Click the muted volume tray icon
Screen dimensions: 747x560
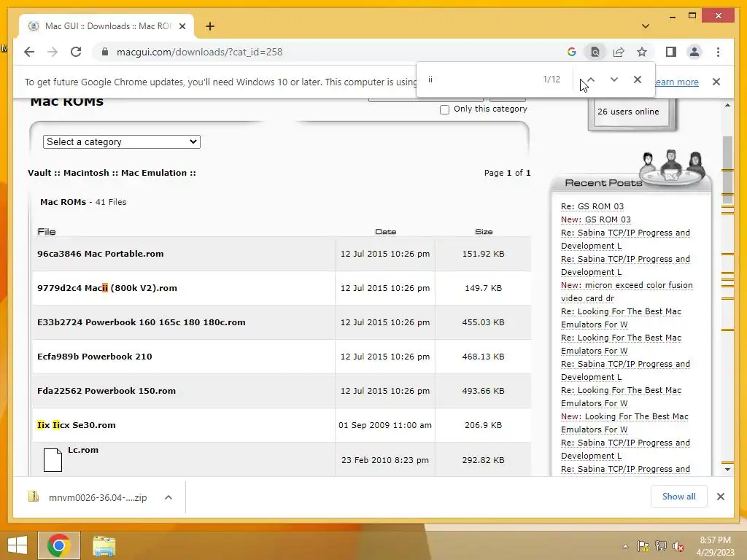click(x=678, y=546)
